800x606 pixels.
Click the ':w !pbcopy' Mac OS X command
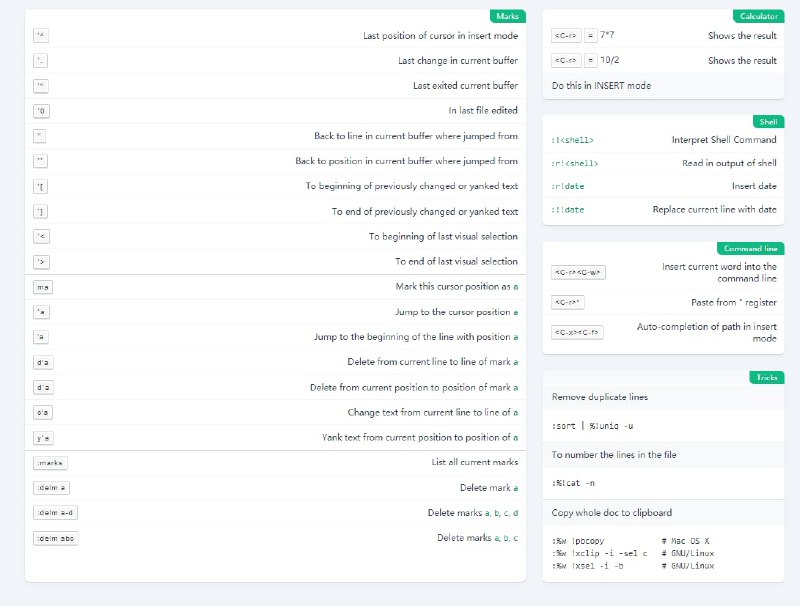pyautogui.click(x=579, y=541)
